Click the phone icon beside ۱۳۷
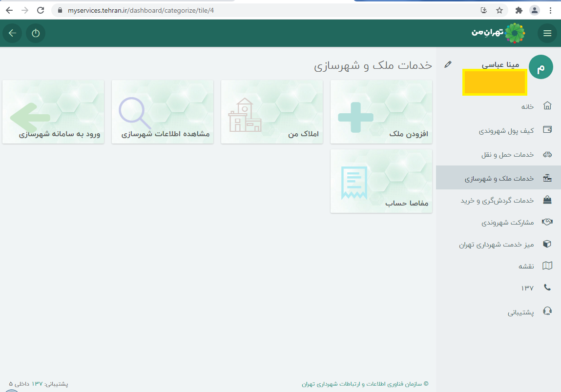The width and height of the screenshot is (561, 392). pos(547,288)
